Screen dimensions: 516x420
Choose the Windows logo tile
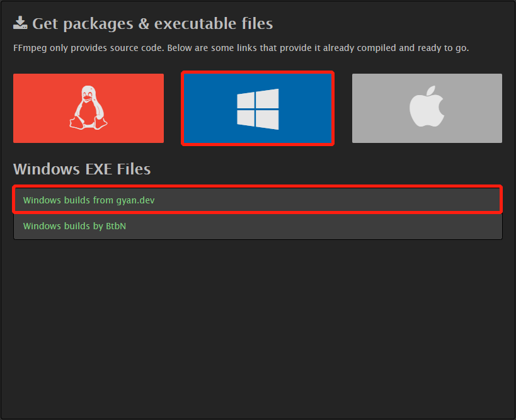pos(258,108)
